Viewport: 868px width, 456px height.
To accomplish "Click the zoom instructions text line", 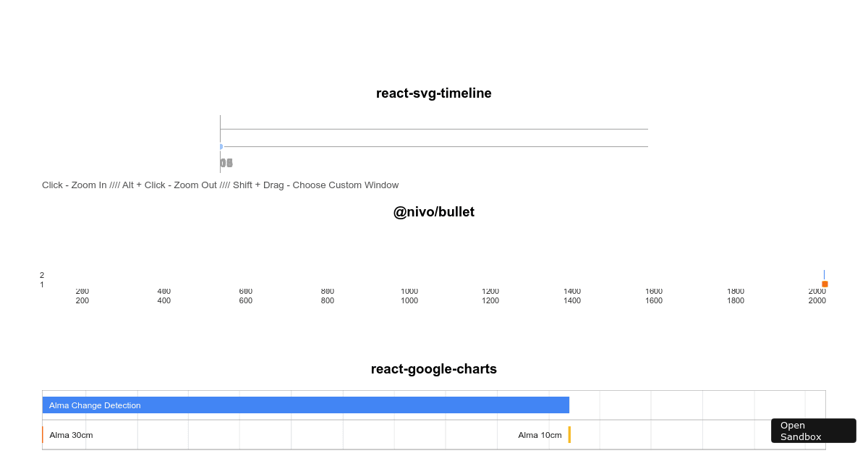I will (221, 185).
